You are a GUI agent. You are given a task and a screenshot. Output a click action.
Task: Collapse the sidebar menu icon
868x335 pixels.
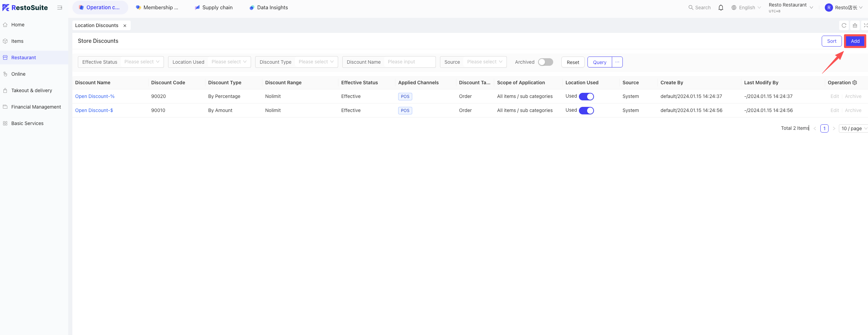click(x=60, y=8)
